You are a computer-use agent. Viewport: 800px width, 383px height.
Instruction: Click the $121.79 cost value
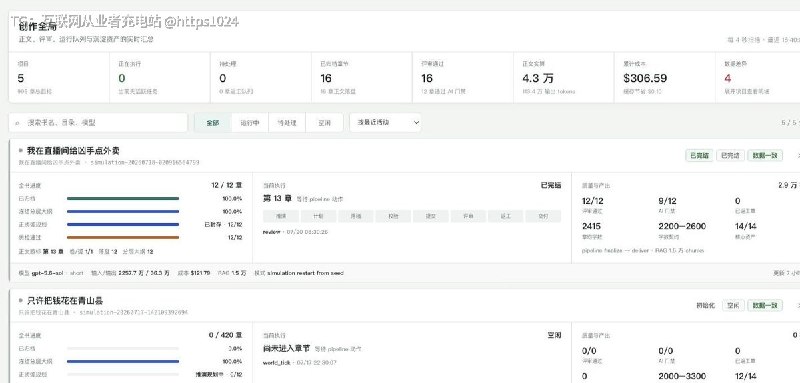pos(201,273)
